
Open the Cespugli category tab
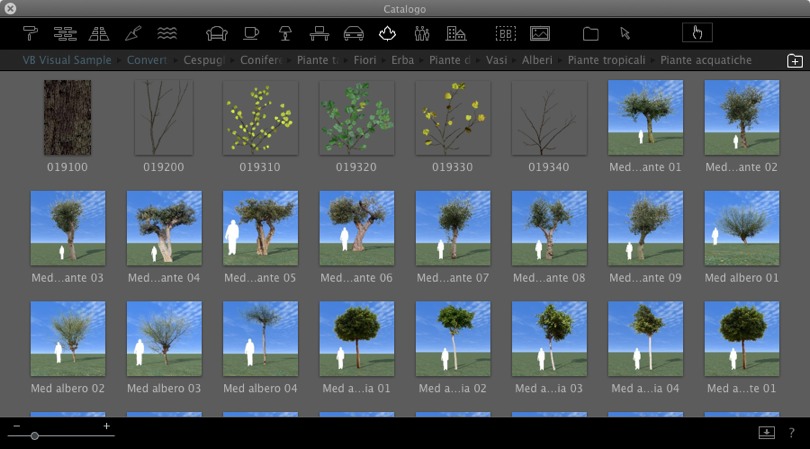click(204, 60)
